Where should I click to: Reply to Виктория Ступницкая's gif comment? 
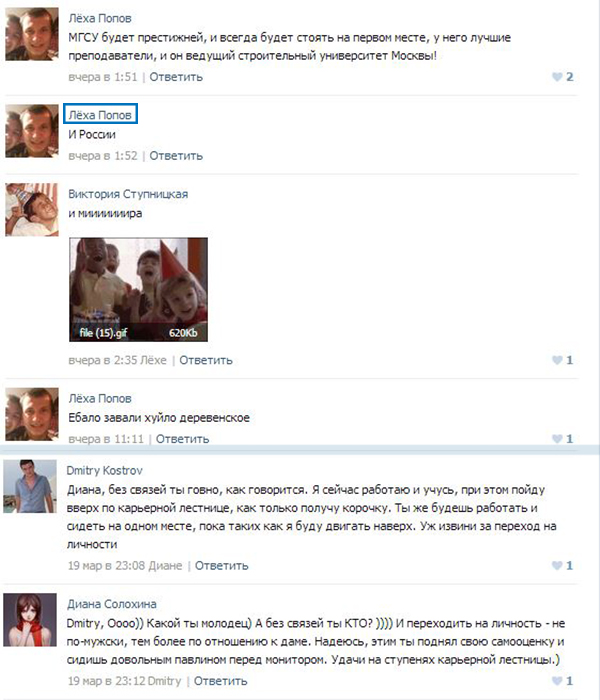click(x=206, y=360)
